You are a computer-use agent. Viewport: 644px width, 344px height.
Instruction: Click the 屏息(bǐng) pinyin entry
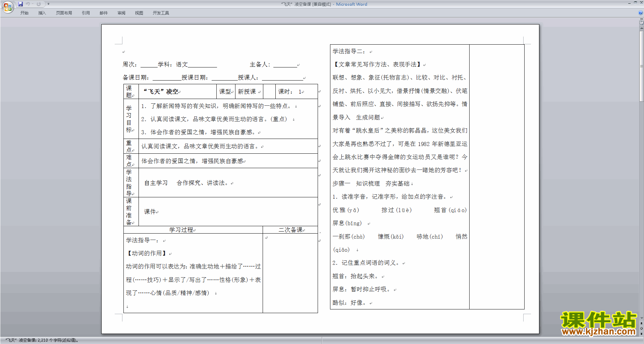pyautogui.click(x=347, y=223)
